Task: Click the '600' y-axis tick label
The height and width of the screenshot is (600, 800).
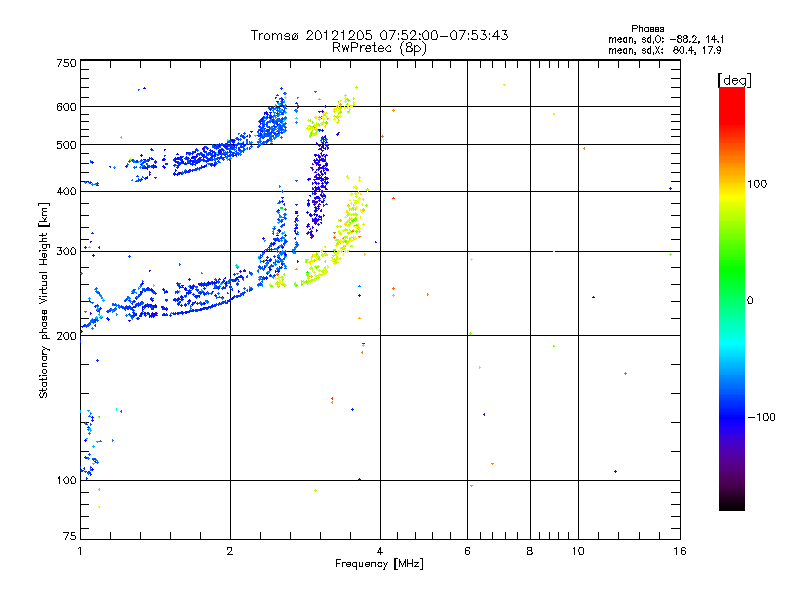Action: [x=66, y=107]
